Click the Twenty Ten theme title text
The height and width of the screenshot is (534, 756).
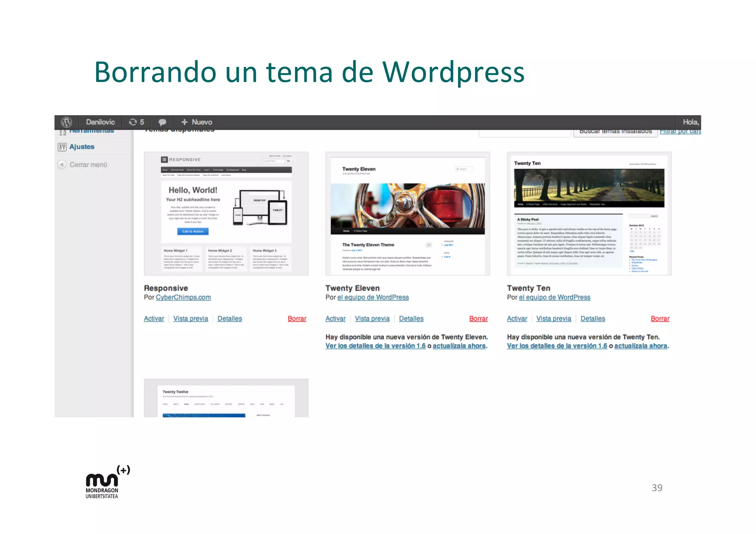pyautogui.click(x=529, y=288)
